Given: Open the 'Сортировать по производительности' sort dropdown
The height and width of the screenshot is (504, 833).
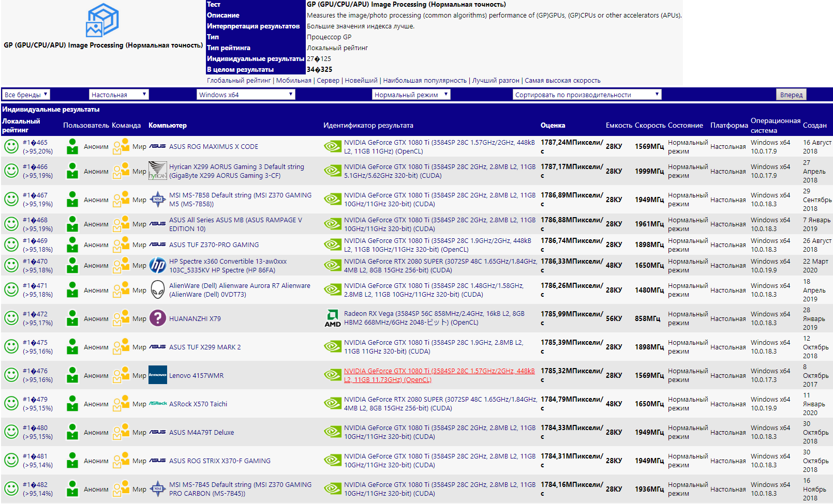Looking at the screenshot, I should (x=587, y=95).
